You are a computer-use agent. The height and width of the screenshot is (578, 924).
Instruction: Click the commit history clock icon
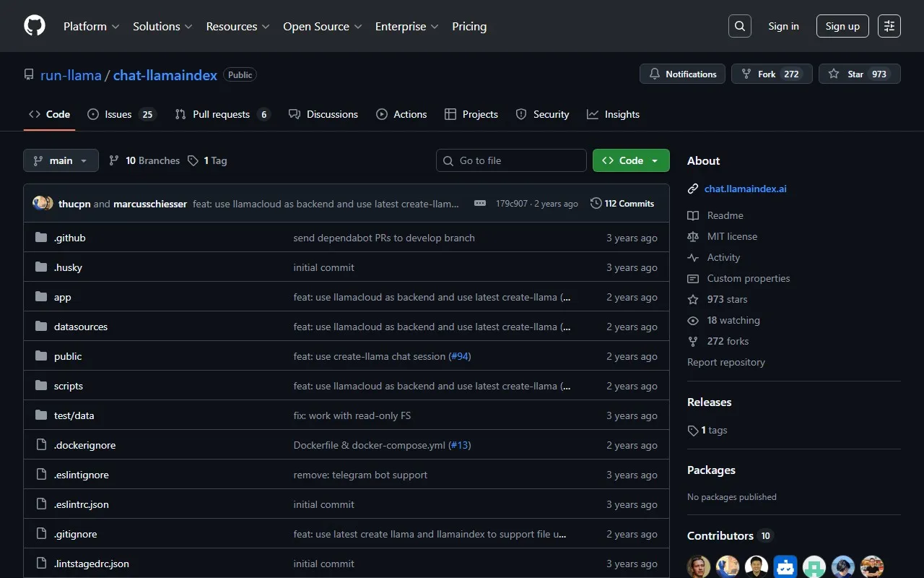[596, 203]
